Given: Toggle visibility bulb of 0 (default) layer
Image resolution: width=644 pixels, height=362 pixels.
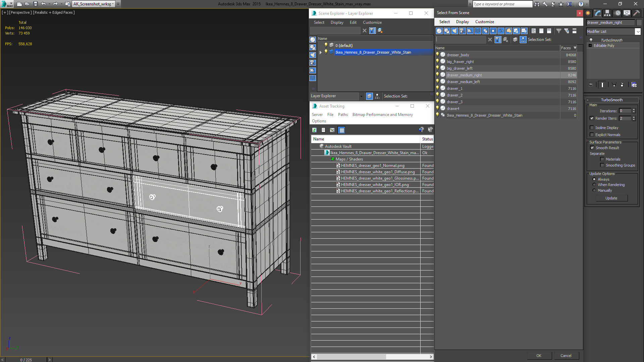Looking at the screenshot, I should pos(326,45).
